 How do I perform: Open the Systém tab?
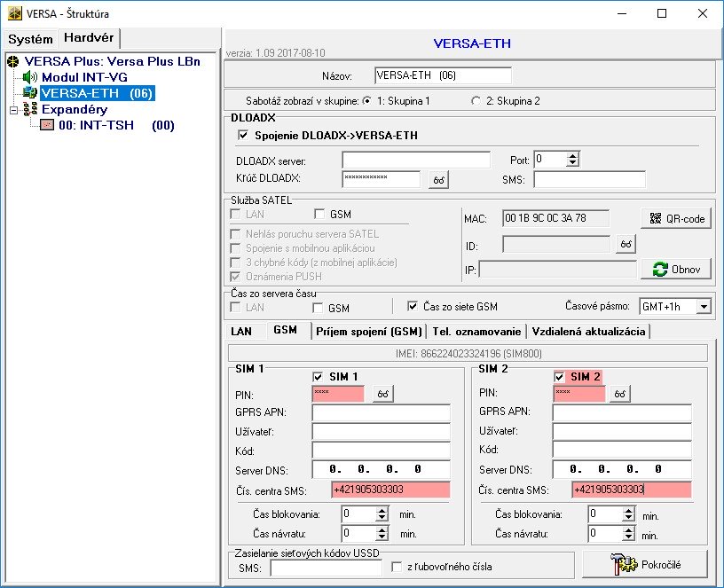pyautogui.click(x=31, y=39)
